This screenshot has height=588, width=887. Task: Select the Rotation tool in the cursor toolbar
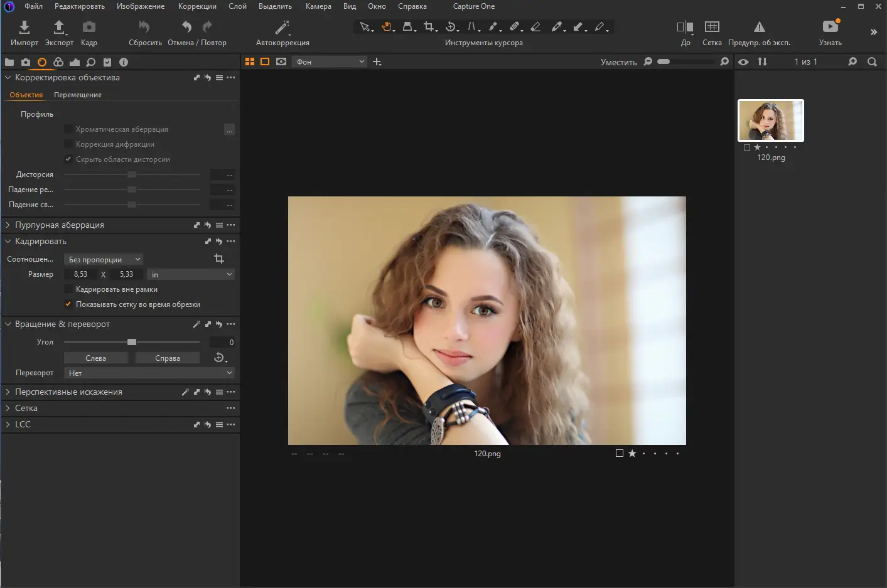(451, 26)
